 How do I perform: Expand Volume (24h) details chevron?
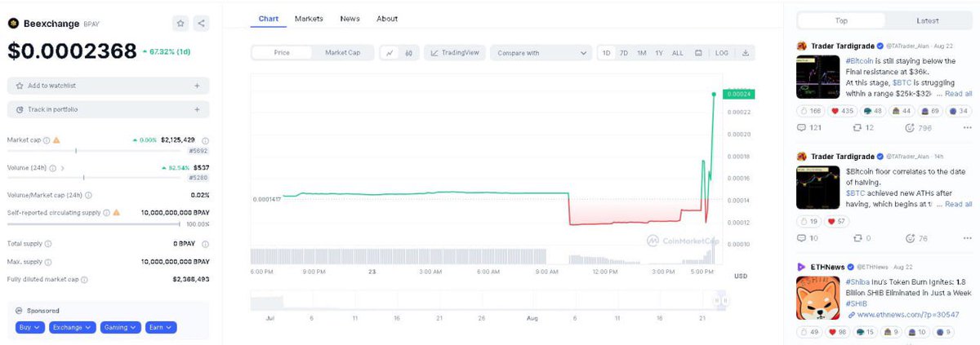[x=62, y=168]
